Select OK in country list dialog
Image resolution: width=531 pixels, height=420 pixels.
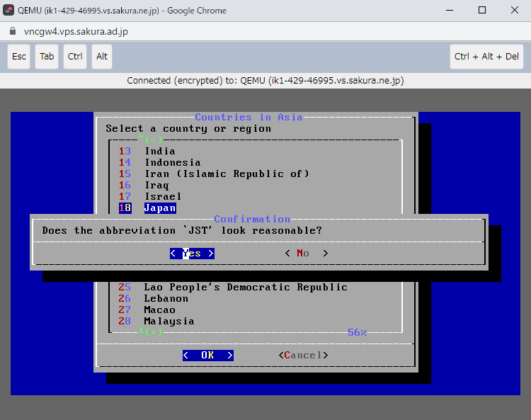[x=207, y=356]
